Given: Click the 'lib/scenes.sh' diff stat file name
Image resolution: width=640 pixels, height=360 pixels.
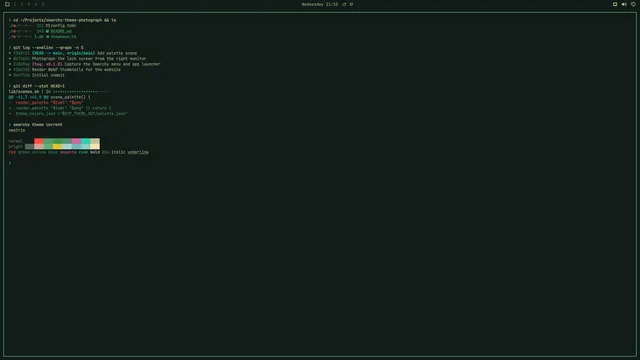Looking at the screenshot, I should (24, 91).
